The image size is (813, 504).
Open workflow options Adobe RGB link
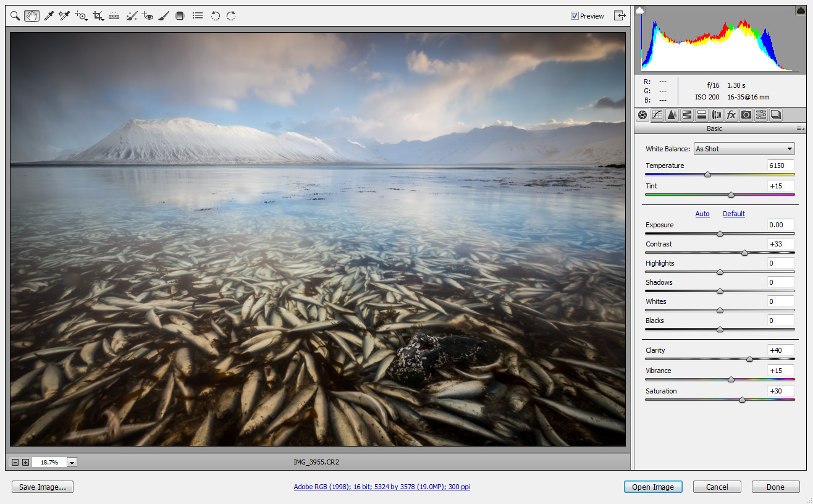click(382, 487)
